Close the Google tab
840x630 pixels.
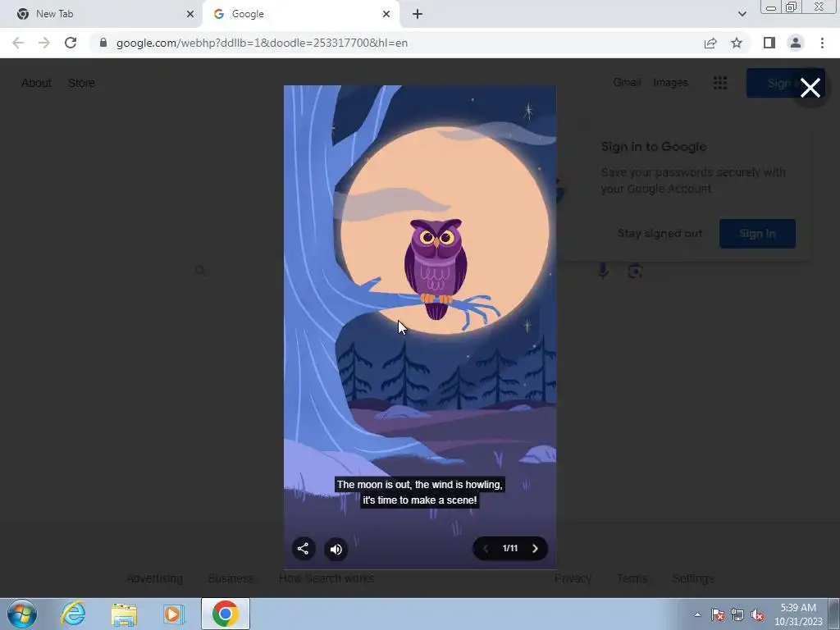pos(386,14)
